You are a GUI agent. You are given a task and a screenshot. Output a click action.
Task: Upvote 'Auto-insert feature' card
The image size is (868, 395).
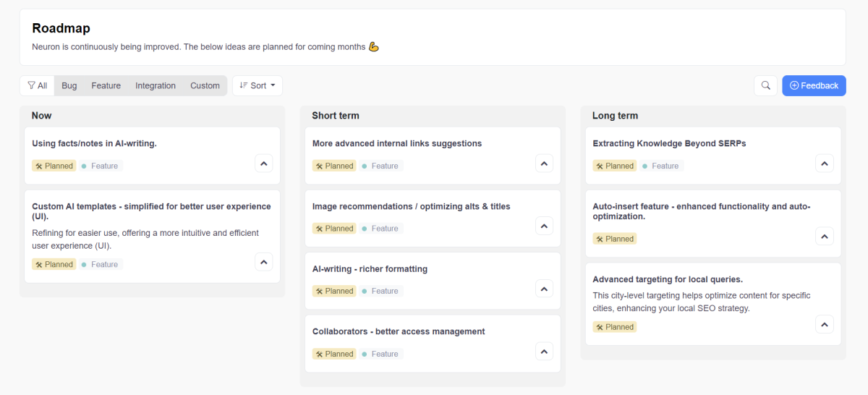pos(824,237)
